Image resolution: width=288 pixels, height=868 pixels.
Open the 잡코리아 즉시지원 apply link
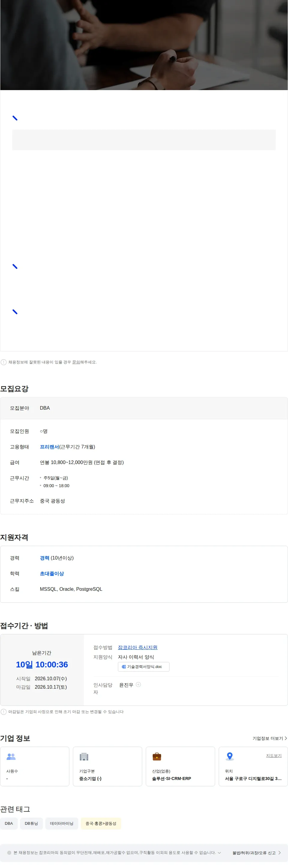(138, 647)
